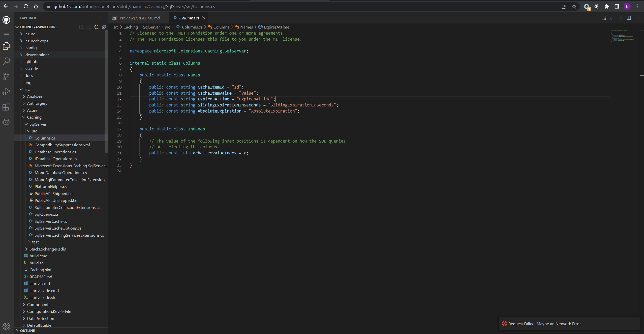Expand the Components folder
This screenshot has height=334, width=644.
coord(61,304)
